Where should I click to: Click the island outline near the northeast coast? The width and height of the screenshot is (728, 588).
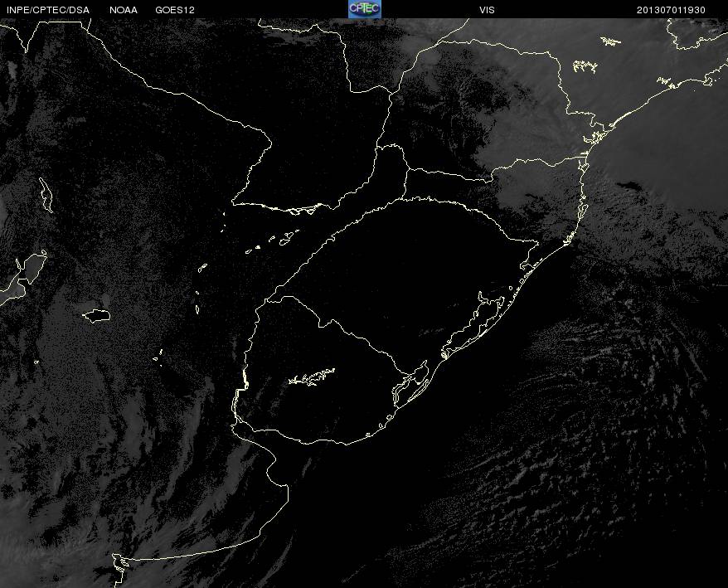coord(585,66)
